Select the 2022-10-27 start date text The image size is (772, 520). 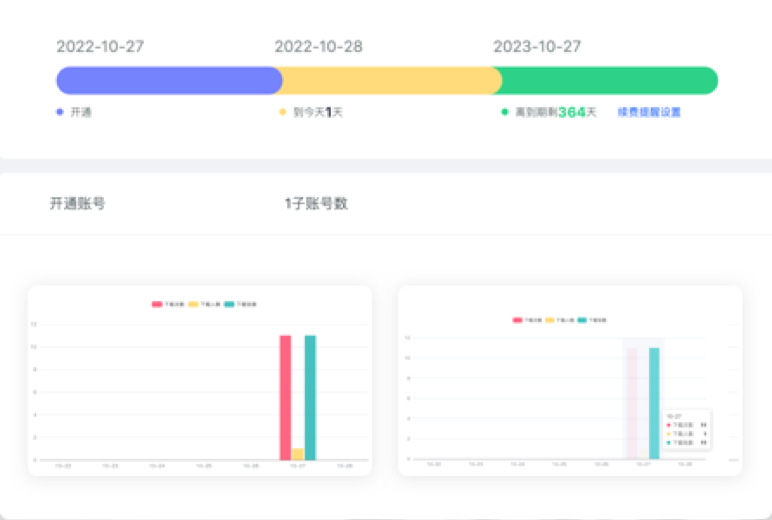point(100,46)
